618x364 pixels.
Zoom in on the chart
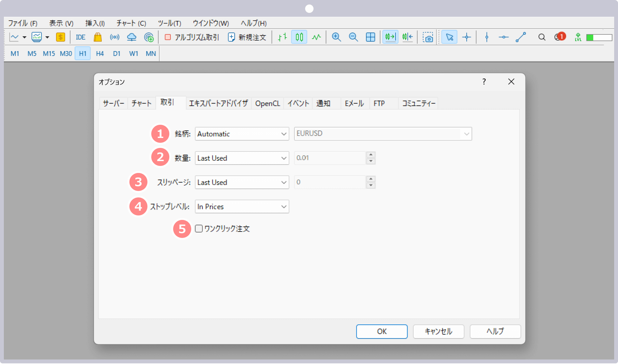point(336,37)
